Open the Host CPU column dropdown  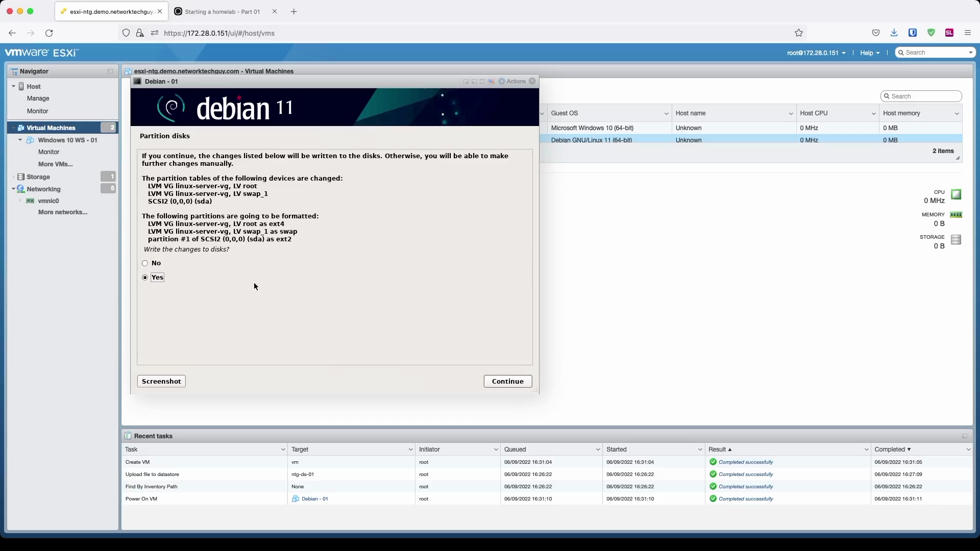coord(873,114)
